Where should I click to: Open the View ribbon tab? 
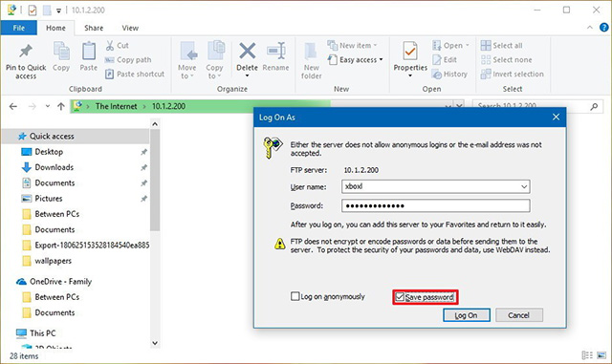(130, 28)
